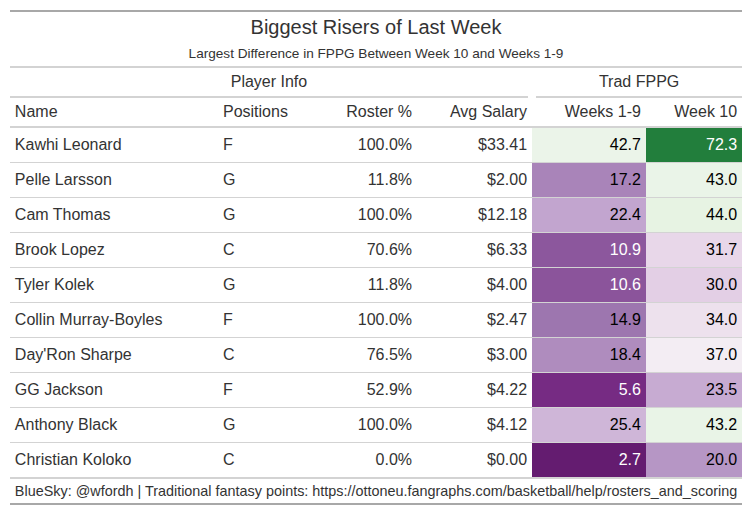Click Christian Koloko's dark purple 2.7 cell

point(588,460)
